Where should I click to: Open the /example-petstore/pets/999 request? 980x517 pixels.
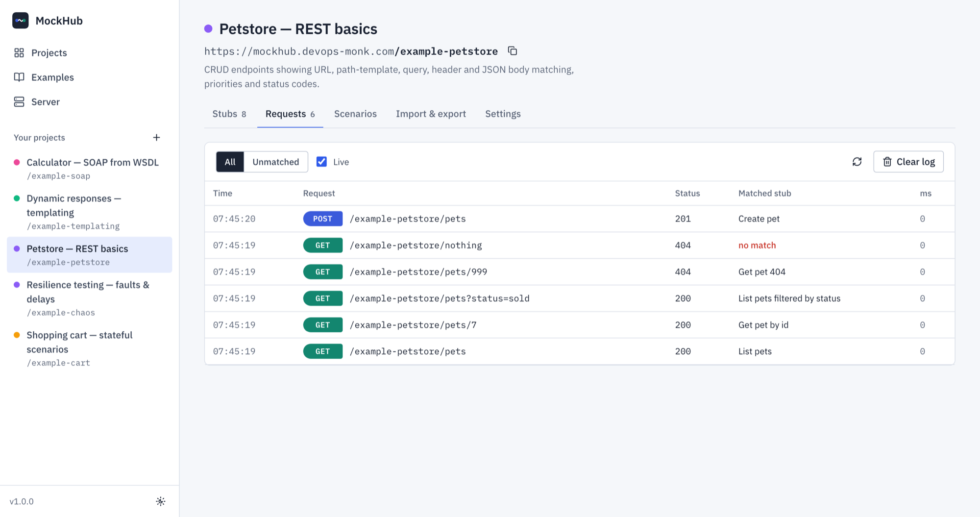580,272
